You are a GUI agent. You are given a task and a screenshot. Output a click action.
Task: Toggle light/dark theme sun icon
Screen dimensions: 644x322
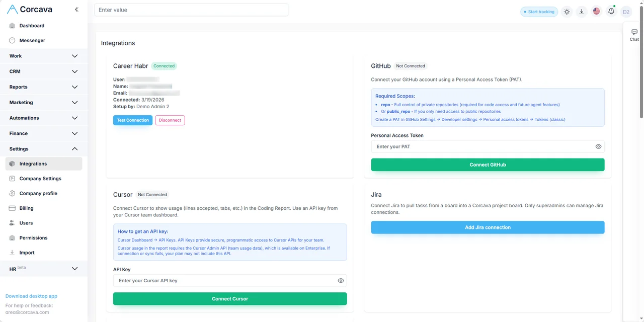click(567, 12)
